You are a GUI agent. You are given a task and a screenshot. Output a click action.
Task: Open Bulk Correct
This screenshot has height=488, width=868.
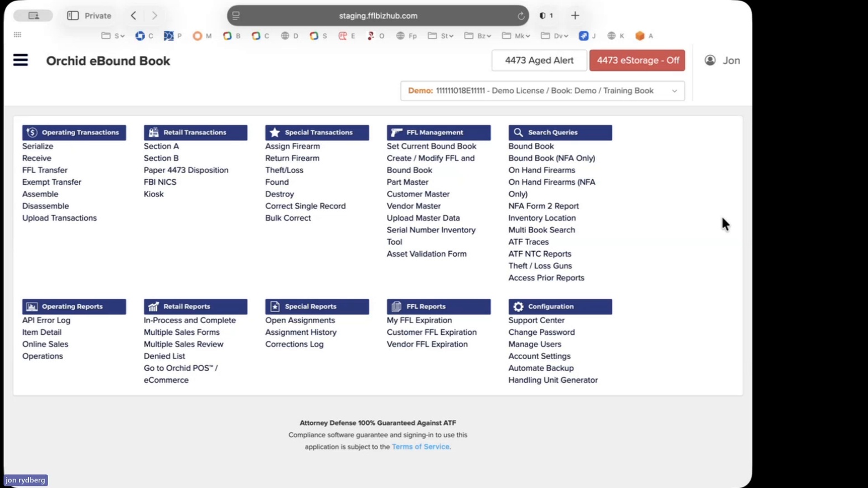(288, 218)
